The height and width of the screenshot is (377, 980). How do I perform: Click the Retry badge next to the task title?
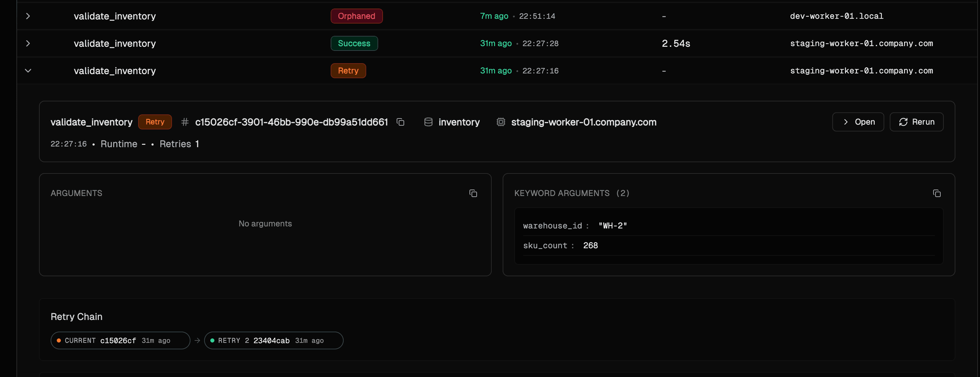coord(155,122)
